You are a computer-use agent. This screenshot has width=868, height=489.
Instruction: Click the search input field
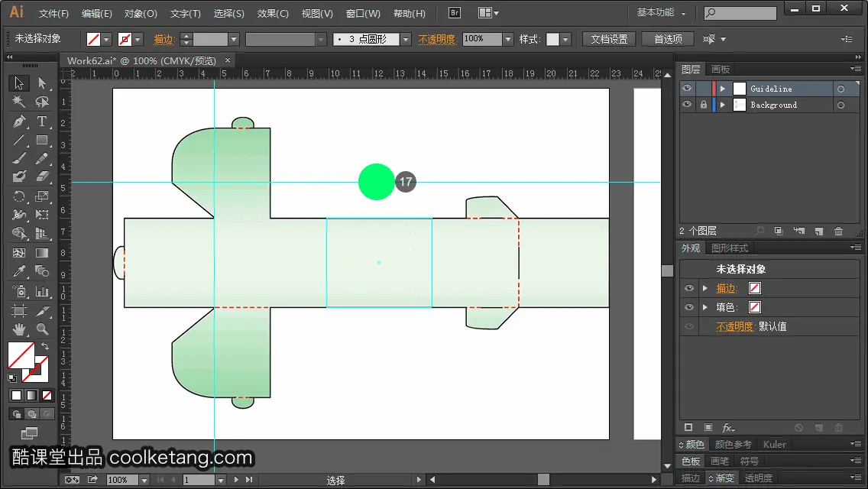click(x=740, y=13)
